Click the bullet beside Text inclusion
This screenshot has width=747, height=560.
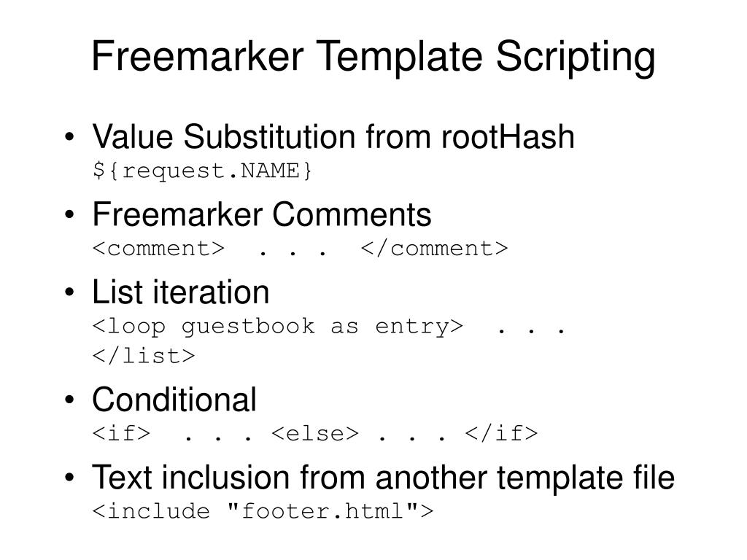point(69,477)
